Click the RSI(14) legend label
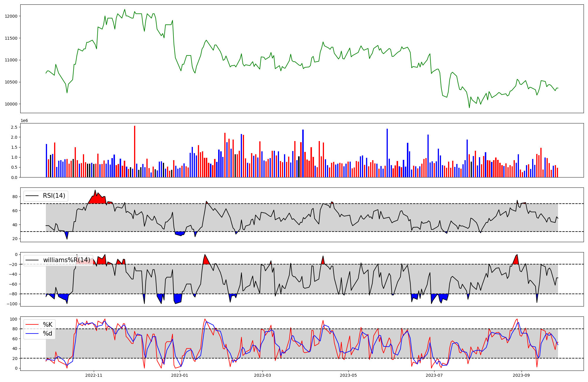The image size is (588, 382). 54,196
